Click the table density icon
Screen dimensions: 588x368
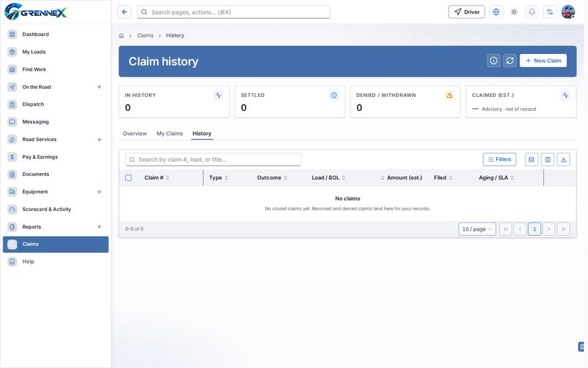point(532,159)
